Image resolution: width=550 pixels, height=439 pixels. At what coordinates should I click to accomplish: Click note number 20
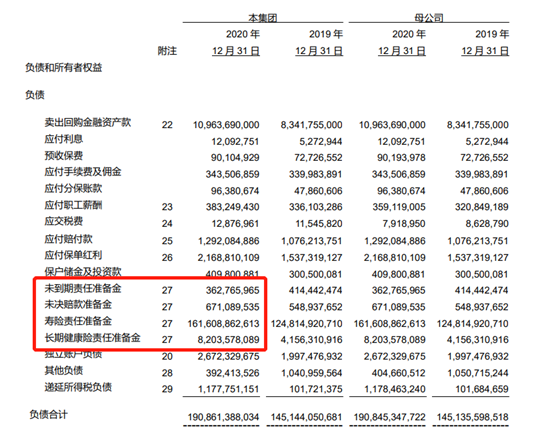pos(167,356)
